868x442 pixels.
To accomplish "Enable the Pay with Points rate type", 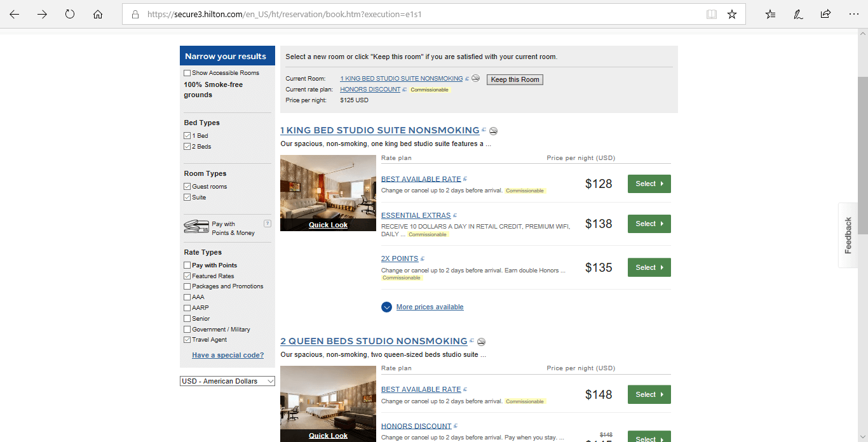I will point(187,265).
